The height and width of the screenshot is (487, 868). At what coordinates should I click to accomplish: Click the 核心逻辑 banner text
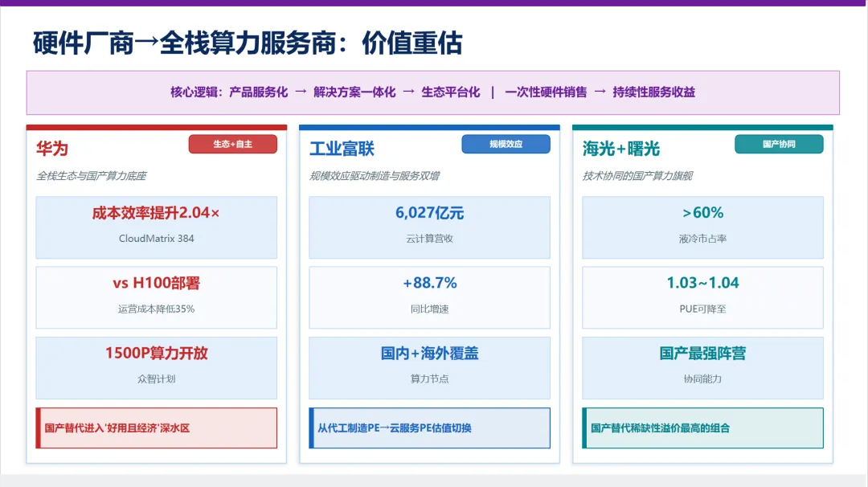pos(432,92)
